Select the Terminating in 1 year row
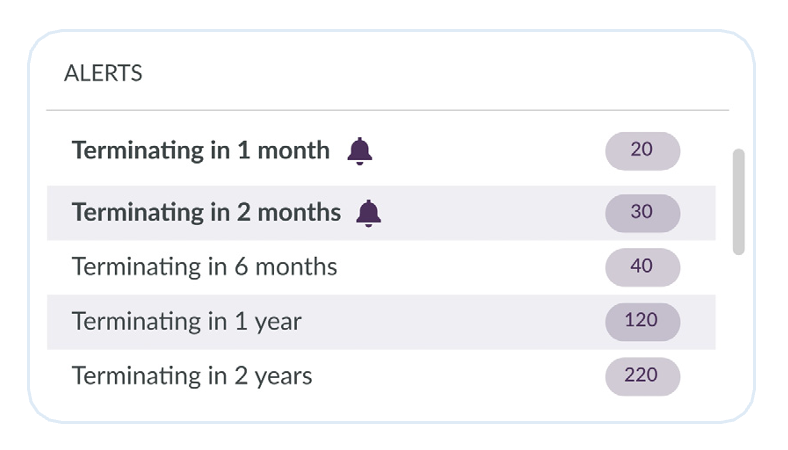The width and height of the screenshot is (788, 450). tap(381, 322)
